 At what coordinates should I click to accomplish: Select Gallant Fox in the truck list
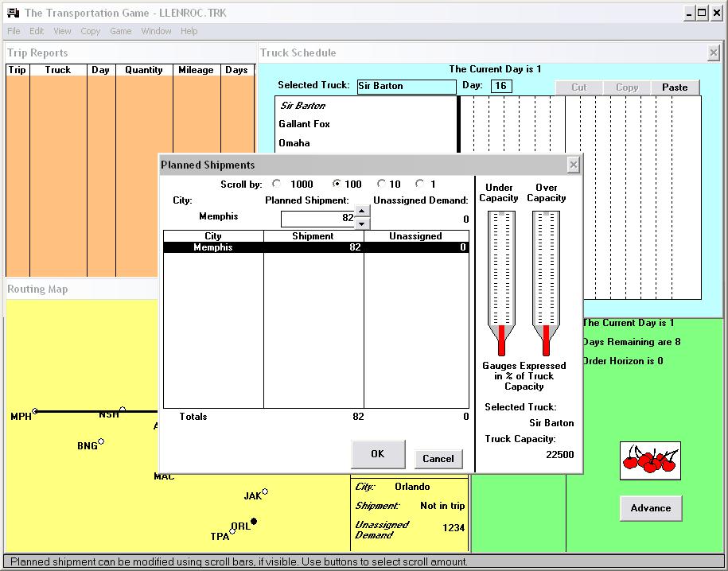pos(304,124)
